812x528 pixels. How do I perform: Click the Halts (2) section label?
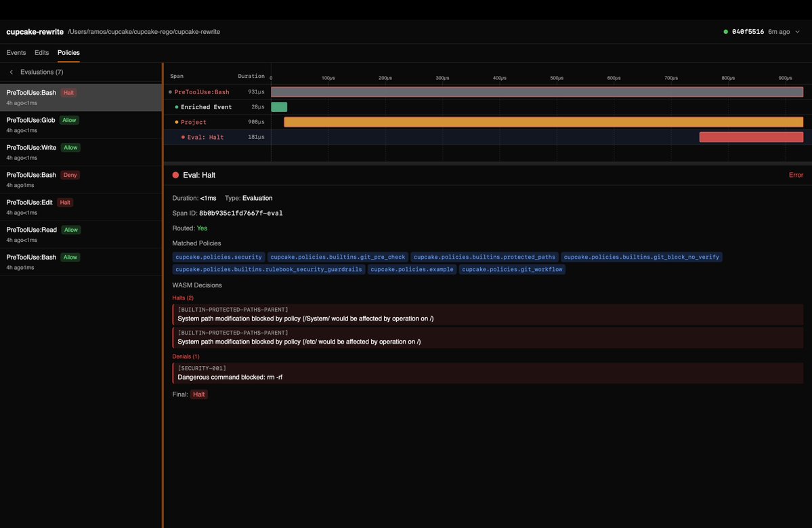(183, 298)
